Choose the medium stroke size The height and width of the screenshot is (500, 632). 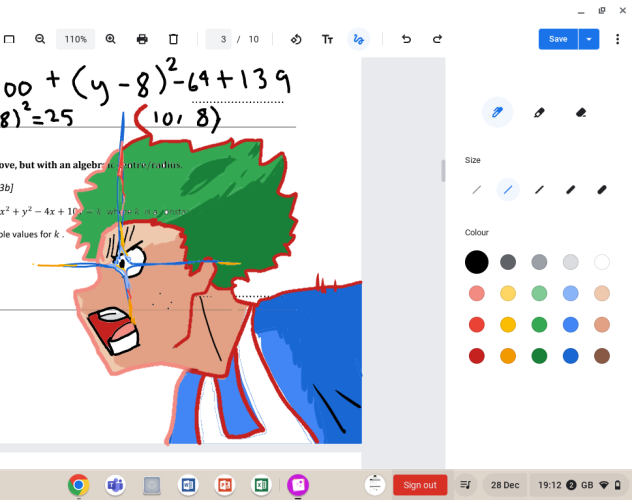click(x=539, y=189)
